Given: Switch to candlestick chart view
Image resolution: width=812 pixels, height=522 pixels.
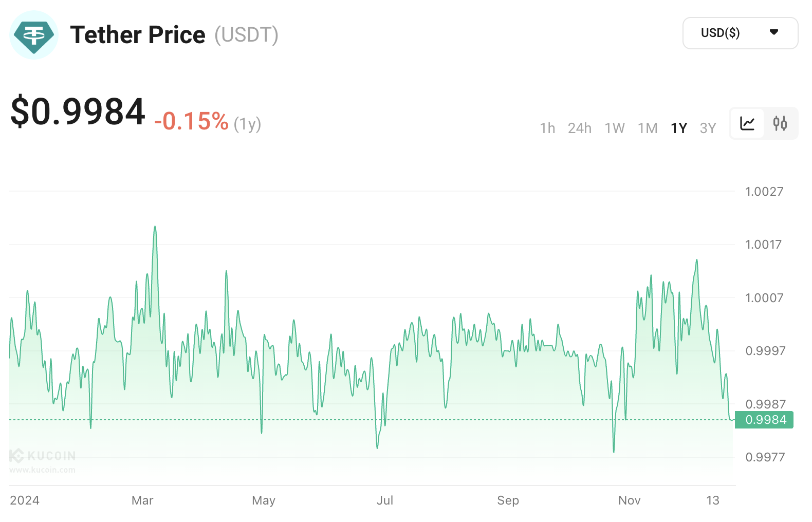Looking at the screenshot, I should [x=780, y=123].
